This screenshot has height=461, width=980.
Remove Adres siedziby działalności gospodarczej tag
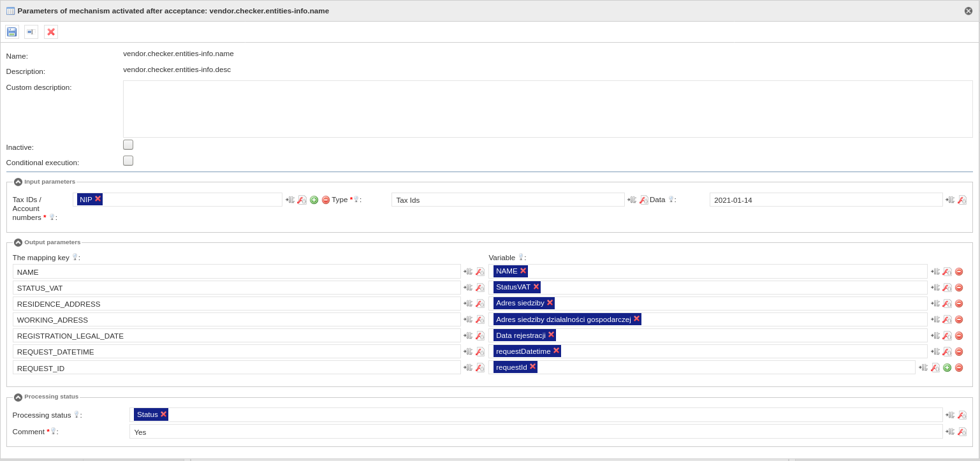tap(636, 318)
